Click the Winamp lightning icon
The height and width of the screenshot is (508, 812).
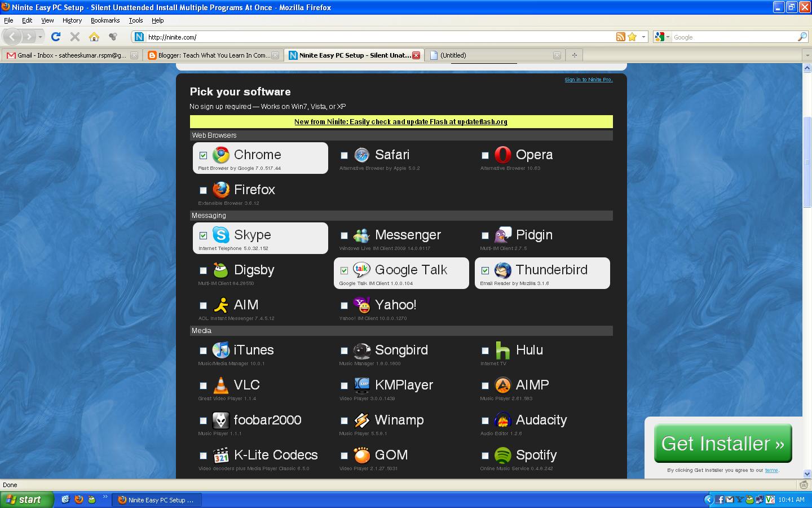click(361, 420)
